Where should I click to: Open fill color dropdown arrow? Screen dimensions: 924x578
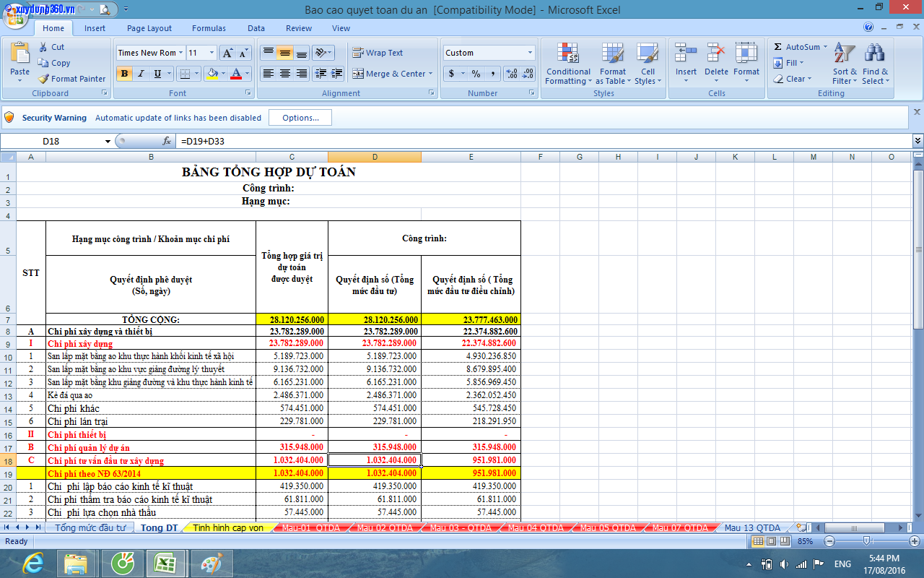pos(223,74)
